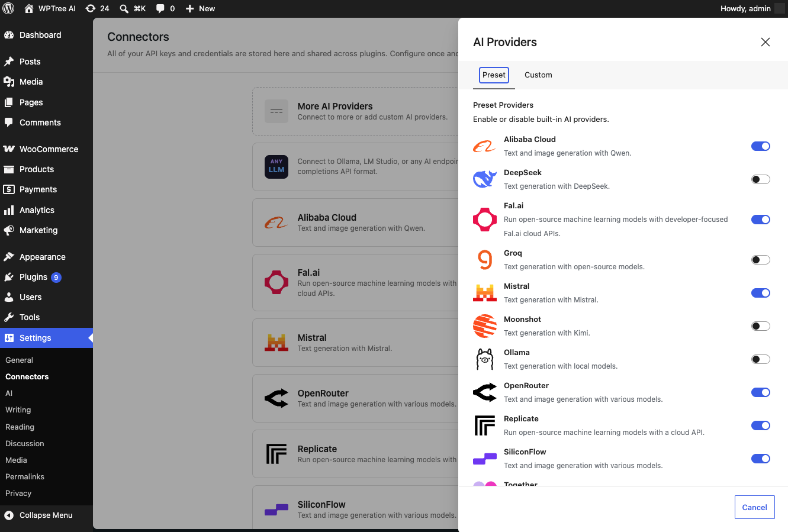Turn off the Fal.ai provider toggle
The image size is (788, 532).
pyautogui.click(x=760, y=220)
